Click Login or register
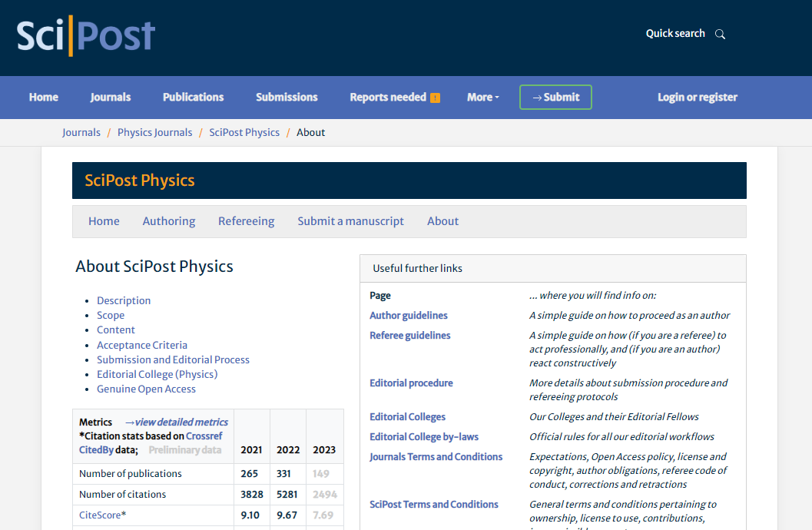 coord(697,98)
